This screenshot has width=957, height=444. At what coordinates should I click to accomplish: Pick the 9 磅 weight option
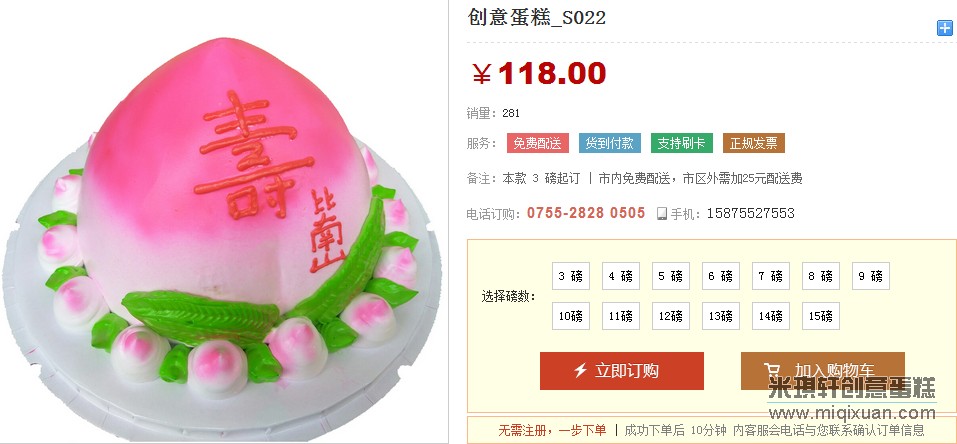click(x=871, y=276)
